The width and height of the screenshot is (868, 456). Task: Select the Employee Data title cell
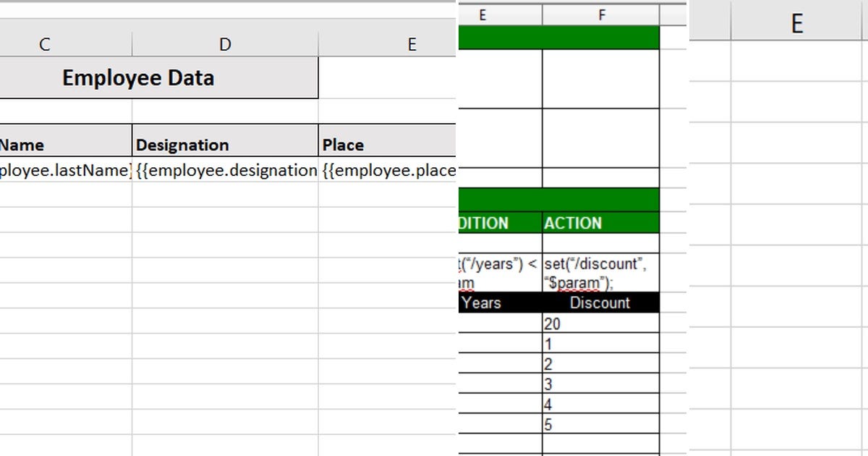137,77
